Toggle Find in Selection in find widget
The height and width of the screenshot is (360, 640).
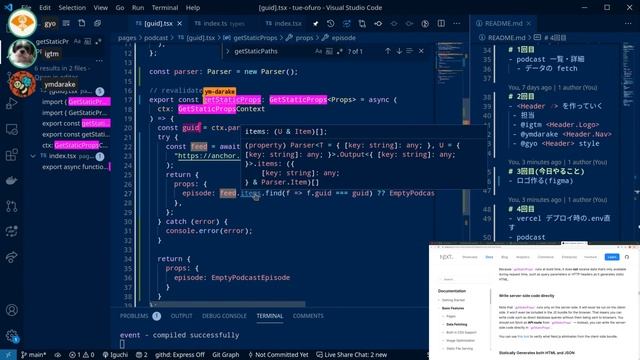pos(410,51)
